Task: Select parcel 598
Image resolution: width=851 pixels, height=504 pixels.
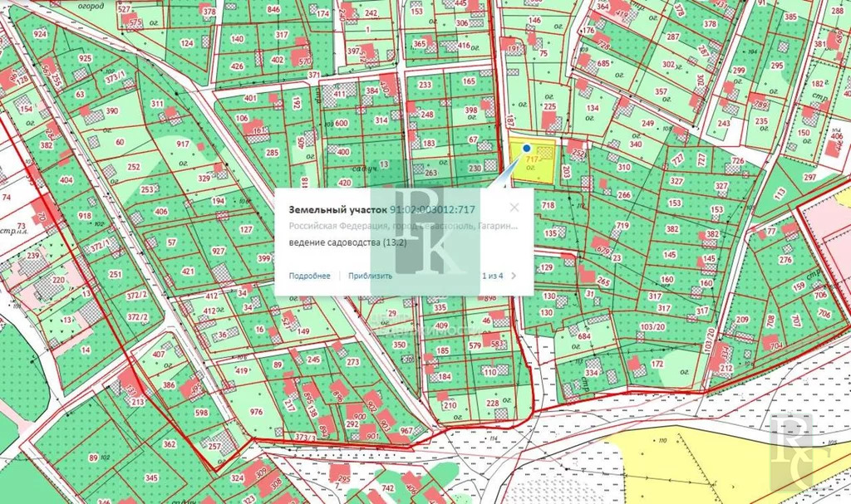Action: [x=201, y=413]
